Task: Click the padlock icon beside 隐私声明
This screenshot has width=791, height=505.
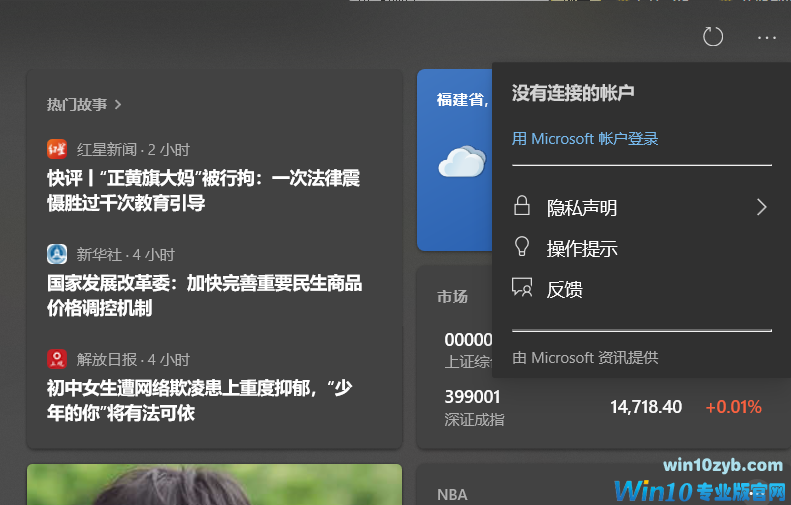Action: coord(522,205)
